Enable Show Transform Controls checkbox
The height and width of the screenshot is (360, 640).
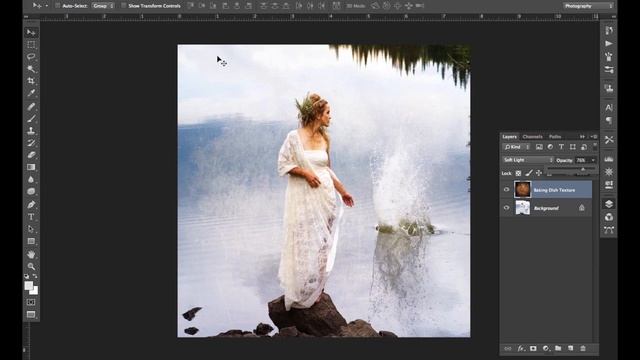pyautogui.click(x=124, y=6)
